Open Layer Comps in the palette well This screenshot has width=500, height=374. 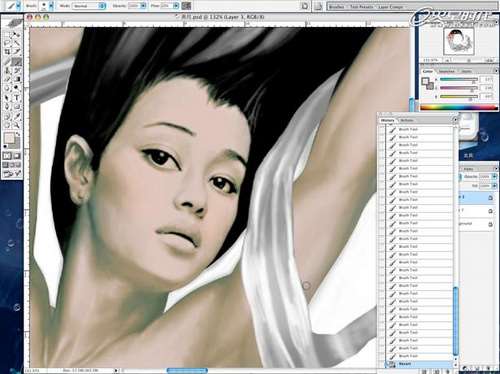(x=390, y=7)
